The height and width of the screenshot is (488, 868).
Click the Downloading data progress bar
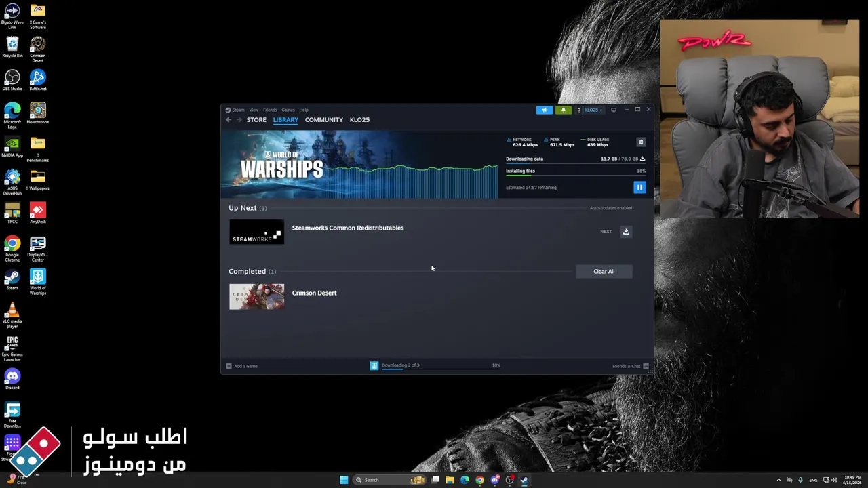tap(576, 164)
